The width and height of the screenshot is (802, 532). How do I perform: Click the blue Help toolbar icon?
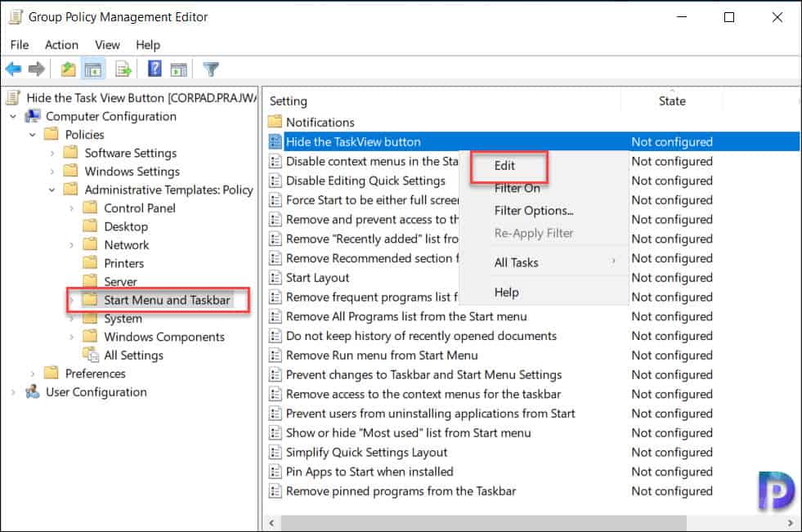tap(155, 69)
